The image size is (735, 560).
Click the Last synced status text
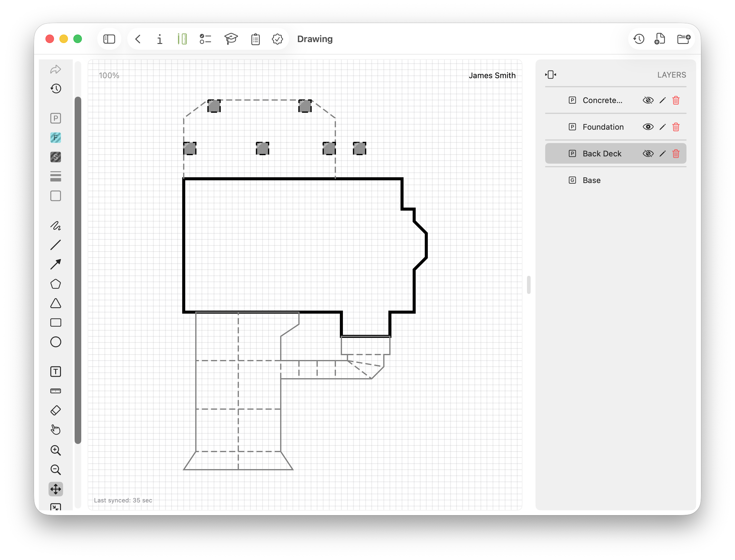click(x=123, y=500)
